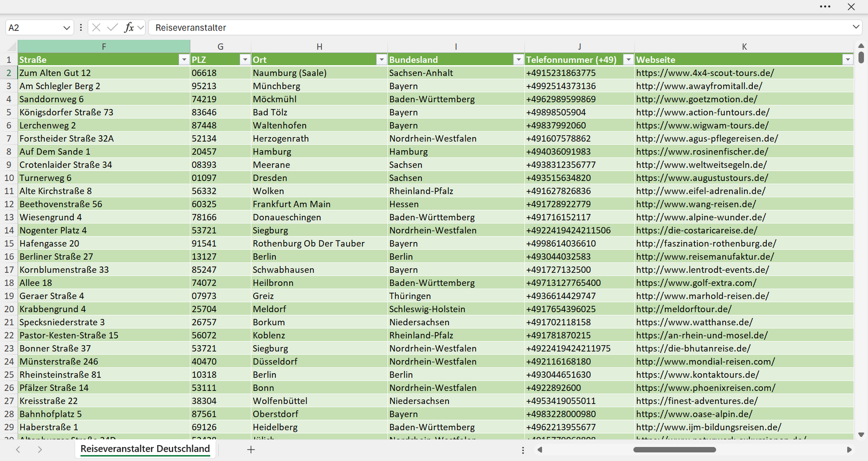Open the Ort column filter dropdown
868x461 pixels.
pyautogui.click(x=381, y=59)
